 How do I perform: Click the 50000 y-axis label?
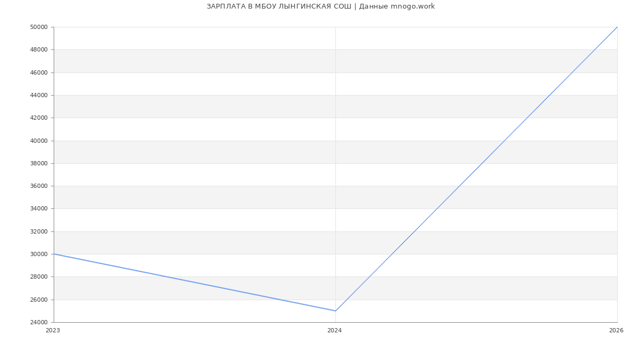(x=39, y=27)
